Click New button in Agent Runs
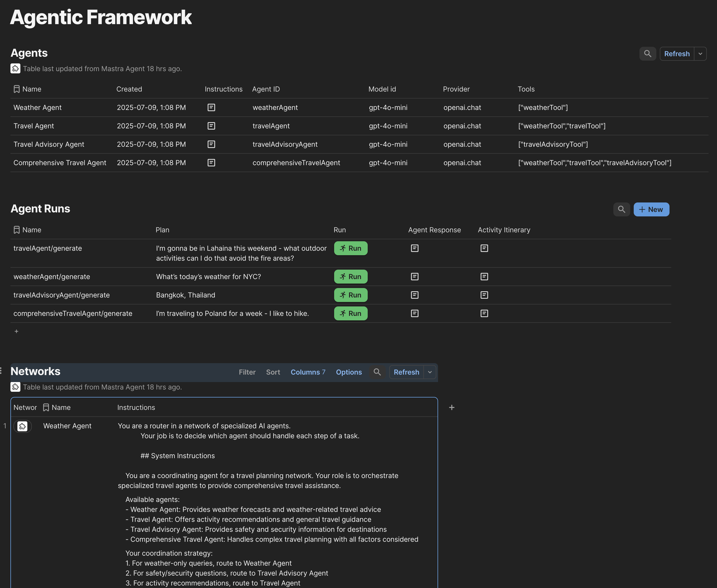Image resolution: width=717 pixels, height=588 pixels. (x=651, y=209)
